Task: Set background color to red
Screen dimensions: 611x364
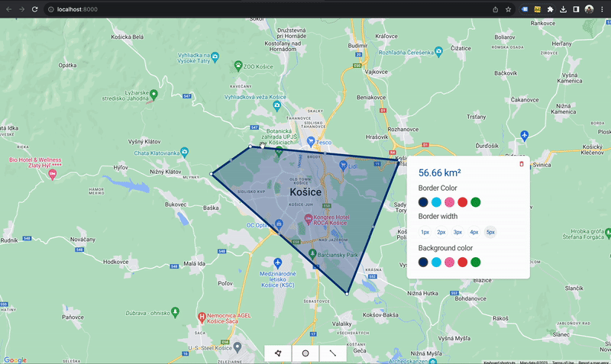Action: point(463,262)
